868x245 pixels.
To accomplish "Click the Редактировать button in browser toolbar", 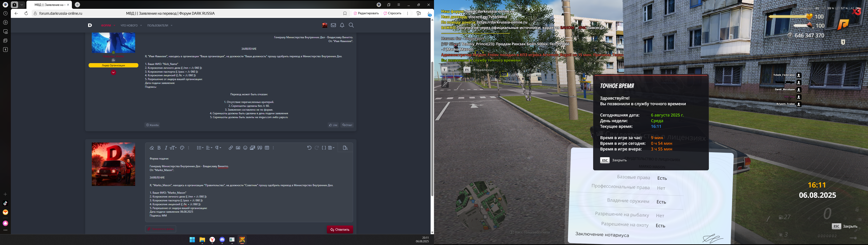I will click(366, 14).
